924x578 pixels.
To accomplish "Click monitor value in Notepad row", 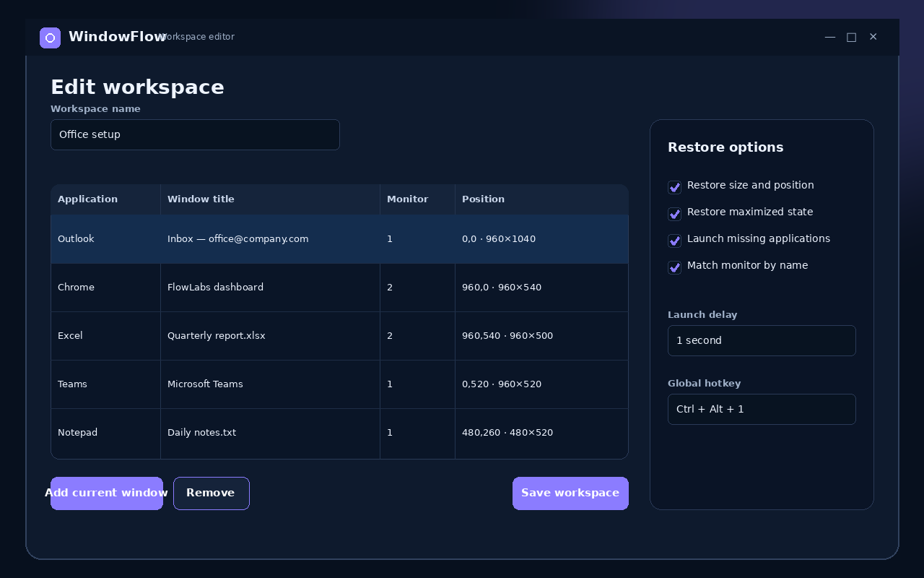I will click(x=417, y=433).
